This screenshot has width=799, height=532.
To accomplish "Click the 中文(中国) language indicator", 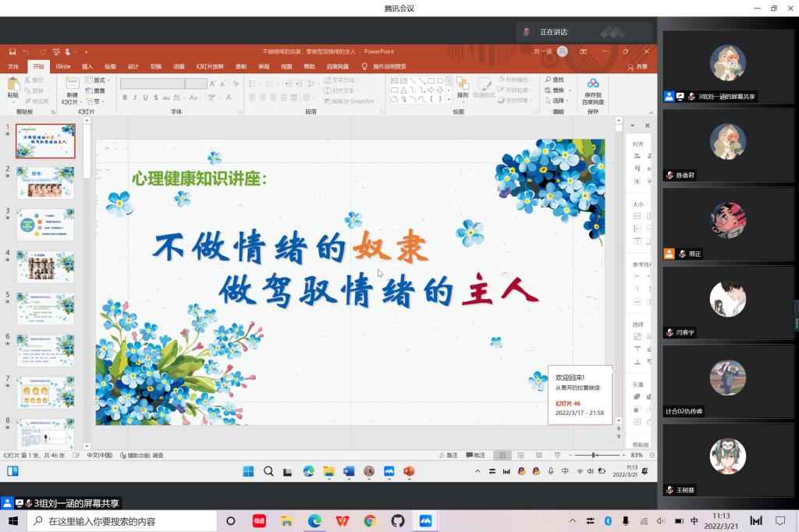I will click(x=99, y=455).
